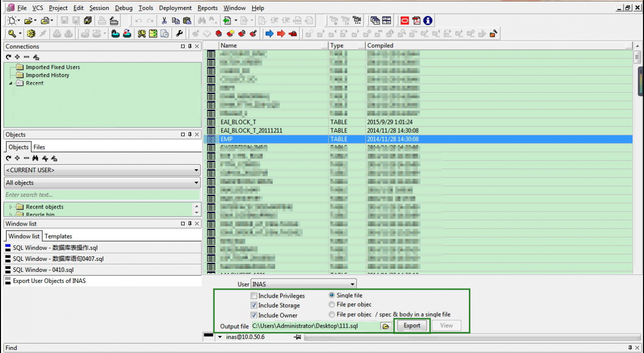Click the binoculars find icon in Objects panel
The height and width of the screenshot is (353, 644).
pyautogui.click(x=36, y=158)
